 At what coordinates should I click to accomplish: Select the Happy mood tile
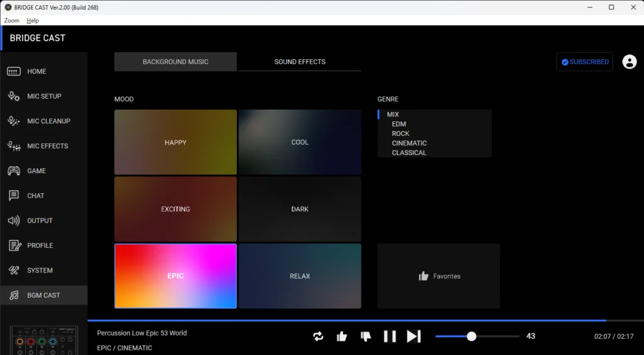(x=175, y=142)
